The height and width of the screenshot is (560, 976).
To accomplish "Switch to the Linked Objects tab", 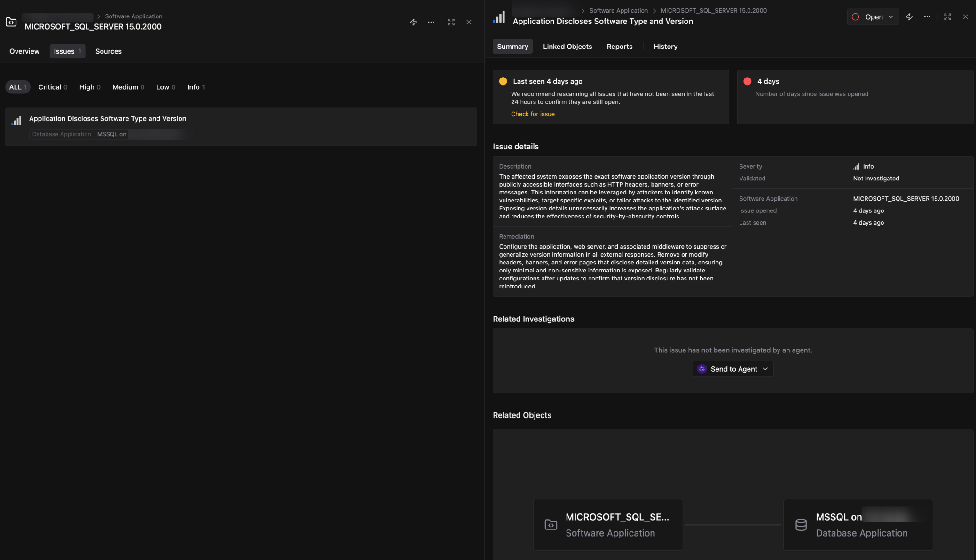I will coord(567,47).
